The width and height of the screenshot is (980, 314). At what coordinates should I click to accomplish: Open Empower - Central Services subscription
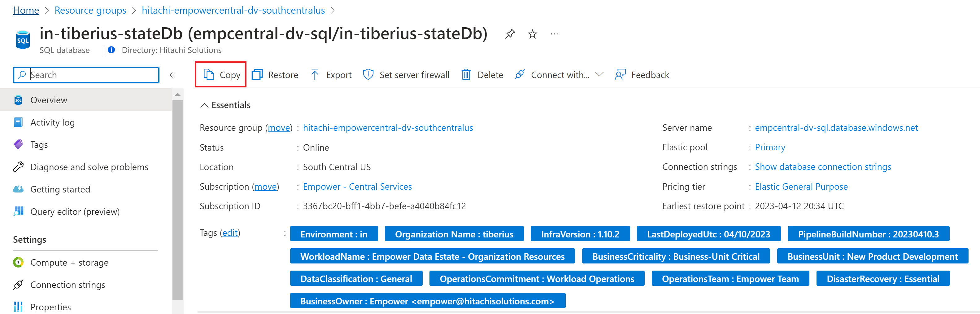[x=357, y=186]
